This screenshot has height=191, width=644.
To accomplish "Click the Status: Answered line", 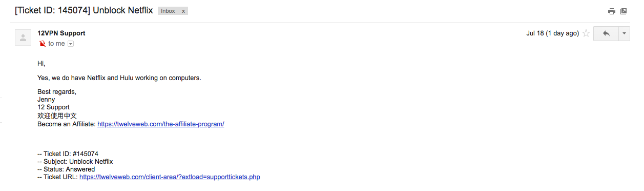I will point(66,169).
